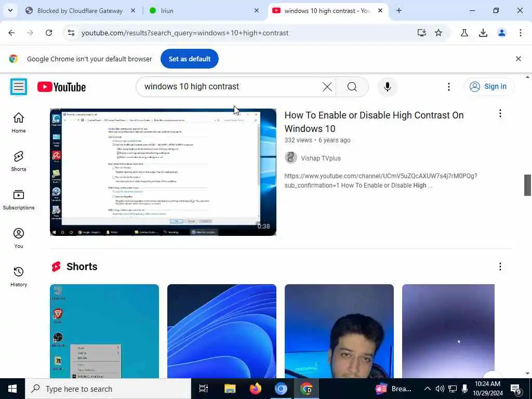Go back with the browser back arrow

(x=11, y=33)
